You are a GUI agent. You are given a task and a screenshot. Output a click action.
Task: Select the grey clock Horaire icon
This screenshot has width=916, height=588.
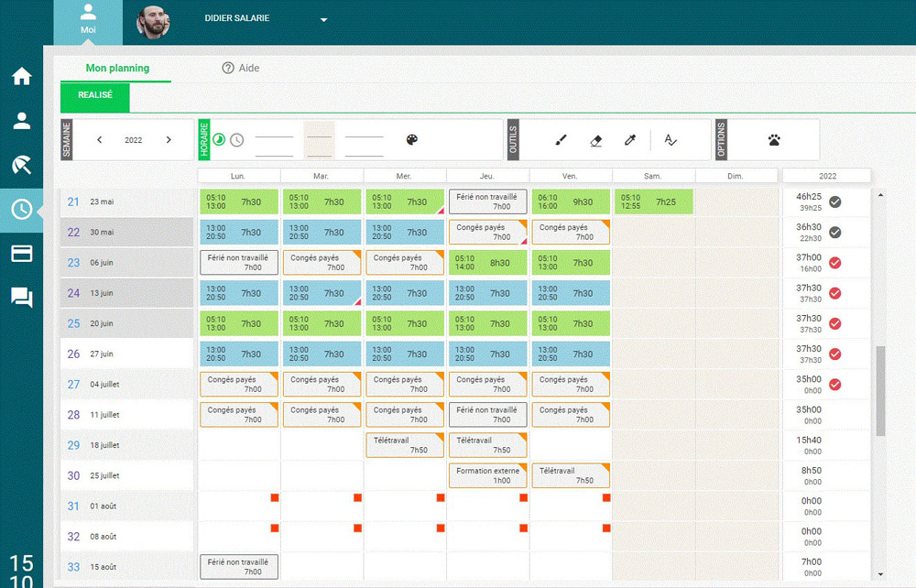click(x=236, y=139)
